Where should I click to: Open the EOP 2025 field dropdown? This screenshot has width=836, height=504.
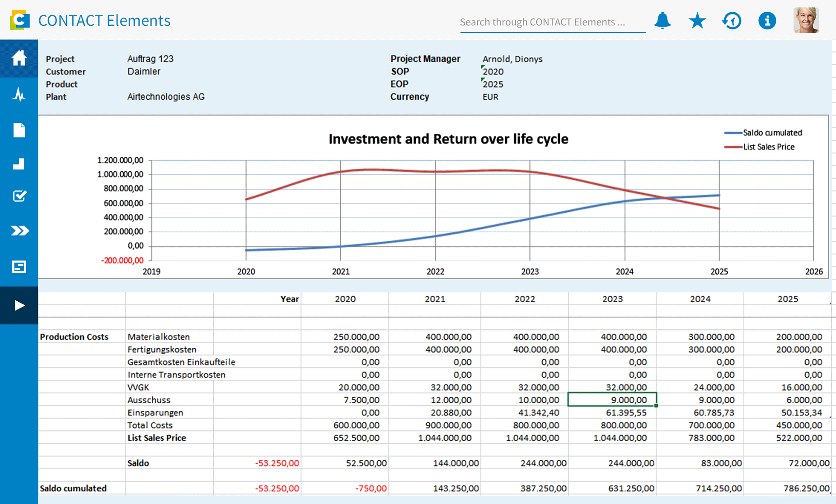click(x=493, y=84)
